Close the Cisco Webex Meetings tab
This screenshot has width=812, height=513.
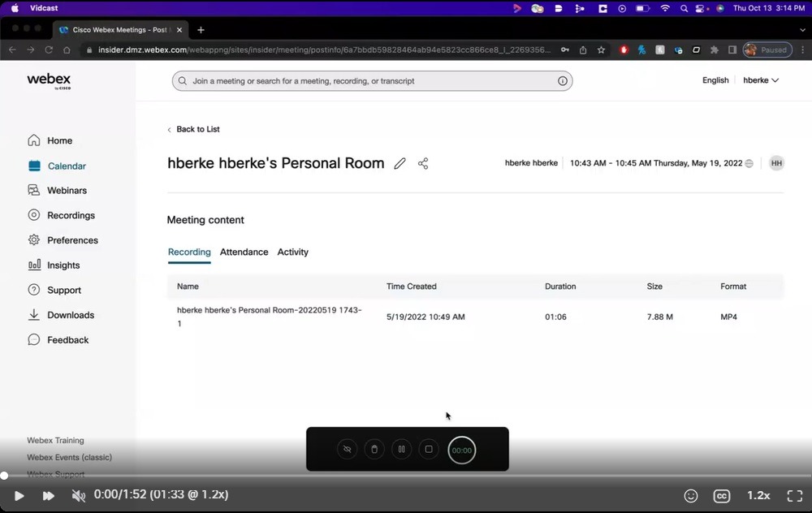(179, 30)
